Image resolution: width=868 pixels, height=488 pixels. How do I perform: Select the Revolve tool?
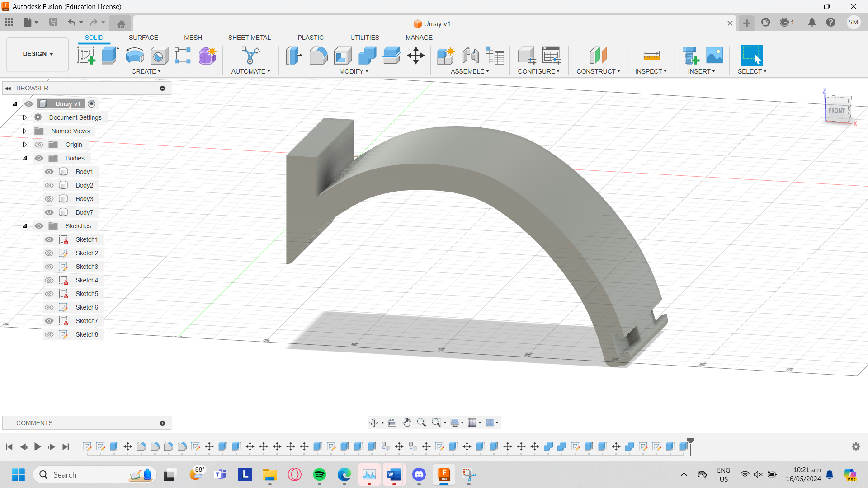(135, 56)
